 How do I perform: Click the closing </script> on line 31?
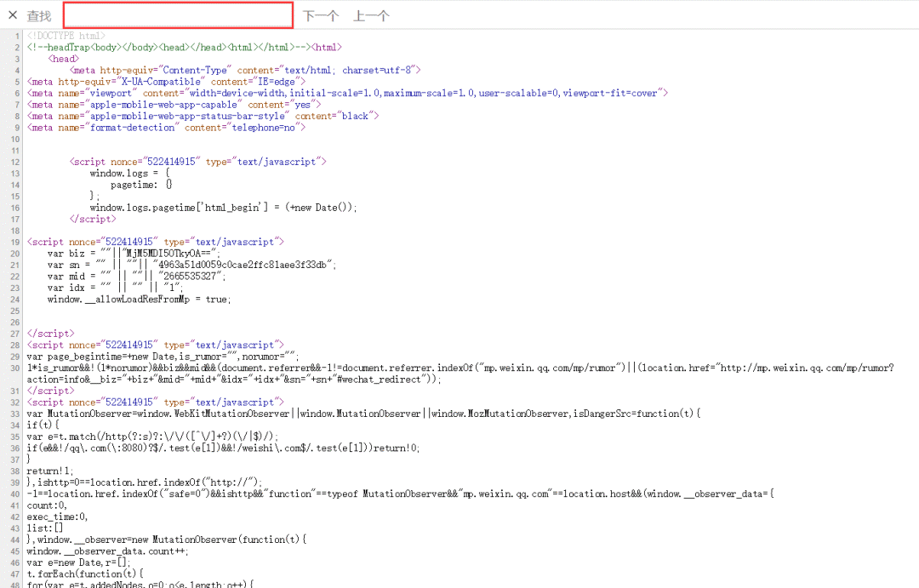[x=50, y=391]
